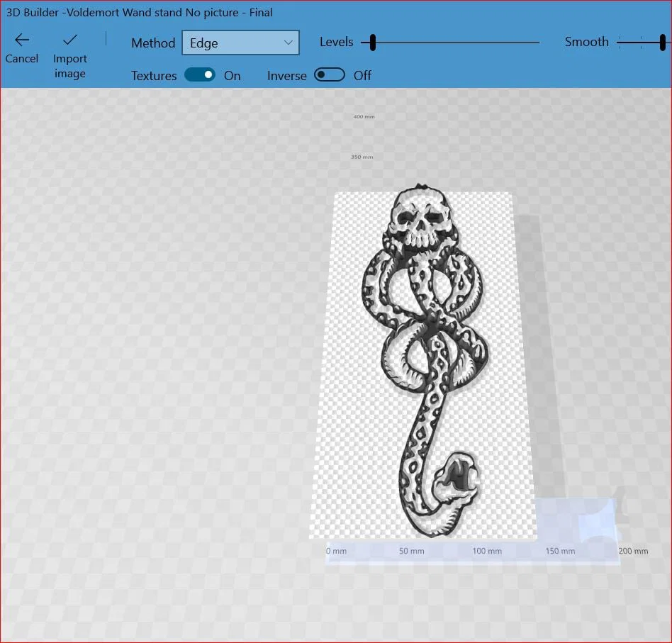Click the Import image checkmark icon
The image size is (672, 643).
70,40
